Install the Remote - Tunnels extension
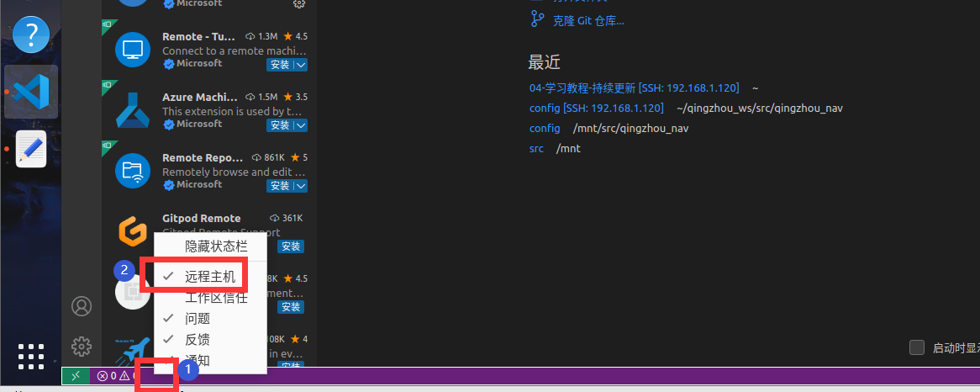The image size is (980, 392). 280,65
